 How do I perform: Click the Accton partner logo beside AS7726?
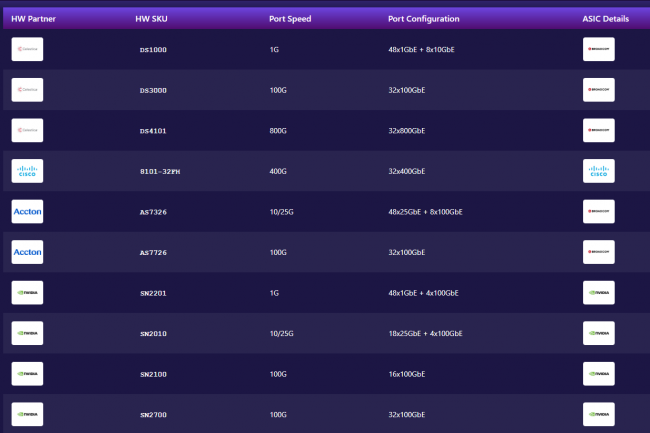click(27, 252)
